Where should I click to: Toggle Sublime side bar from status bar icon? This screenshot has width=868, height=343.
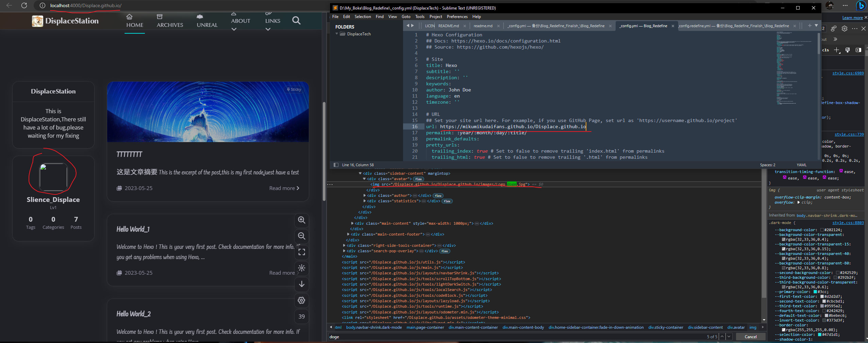[336, 165]
